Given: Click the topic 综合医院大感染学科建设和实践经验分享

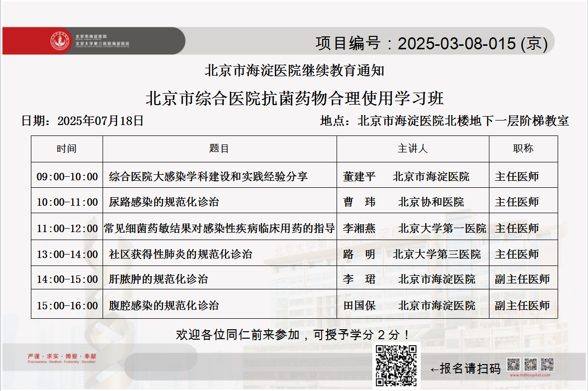Looking at the screenshot, I should click(208, 177).
